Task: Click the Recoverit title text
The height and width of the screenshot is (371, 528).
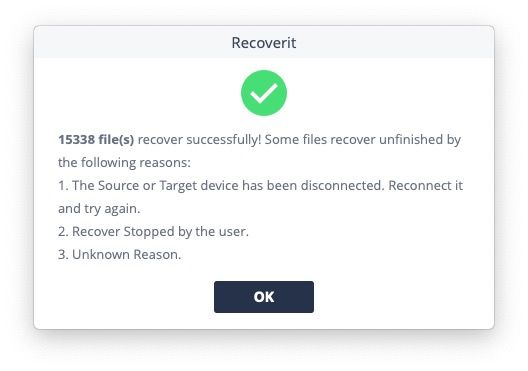Action: [x=264, y=43]
